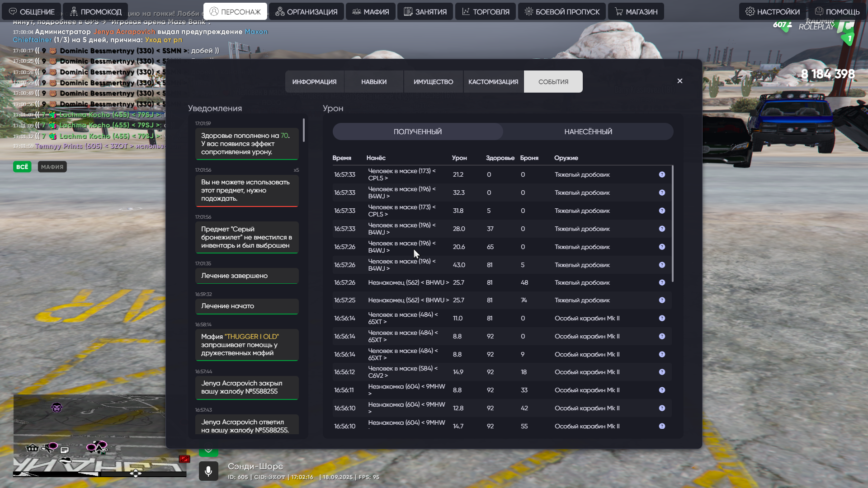Click info icon for 16:57:33 damage 21.2 row
This screenshot has width=868, height=488.
pos(662,174)
